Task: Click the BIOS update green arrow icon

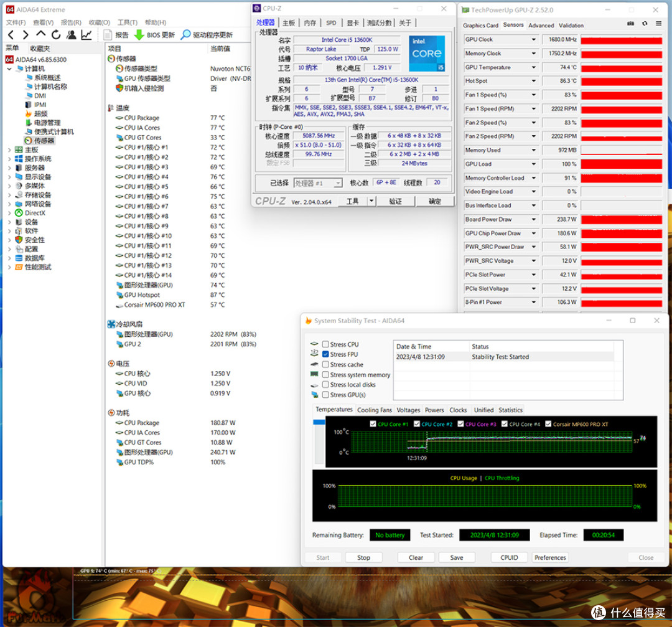Action: click(x=139, y=35)
